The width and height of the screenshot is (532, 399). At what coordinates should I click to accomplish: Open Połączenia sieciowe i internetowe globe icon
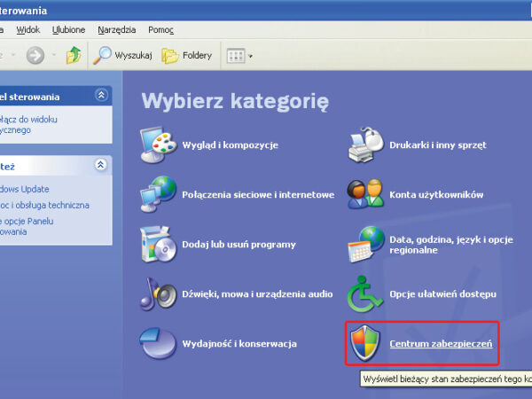tap(158, 194)
